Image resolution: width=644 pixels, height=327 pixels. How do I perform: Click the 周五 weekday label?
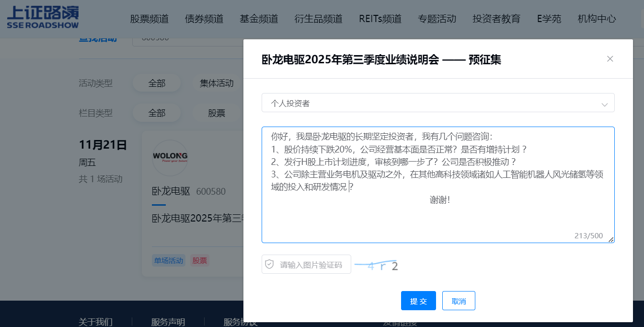pos(87,163)
